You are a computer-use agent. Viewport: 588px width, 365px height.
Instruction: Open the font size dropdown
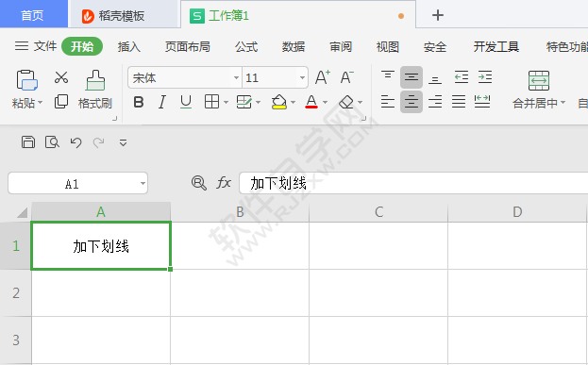point(302,78)
